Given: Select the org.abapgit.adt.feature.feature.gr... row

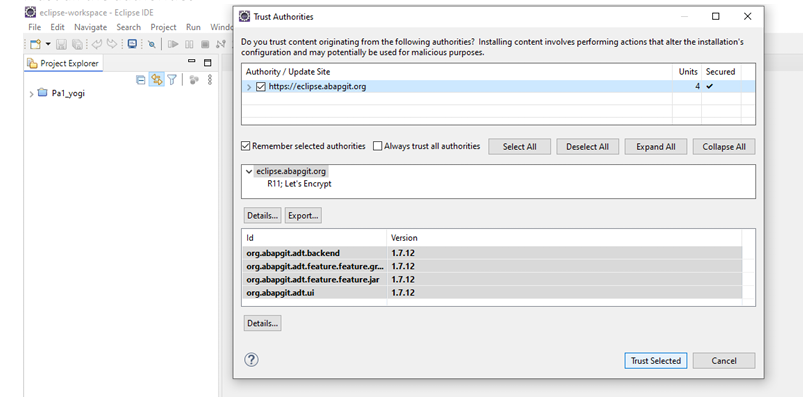Looking at the screenshot, I should [492, 266].
